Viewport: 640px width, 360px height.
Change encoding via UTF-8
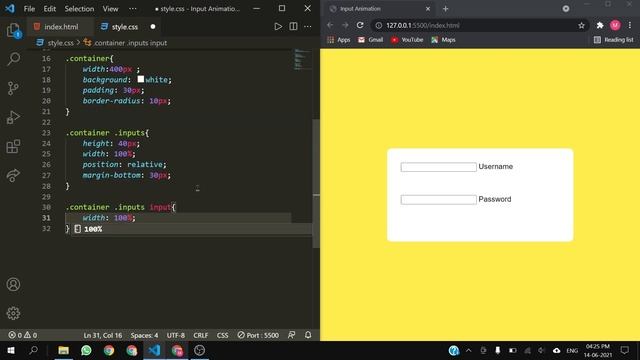176,335
